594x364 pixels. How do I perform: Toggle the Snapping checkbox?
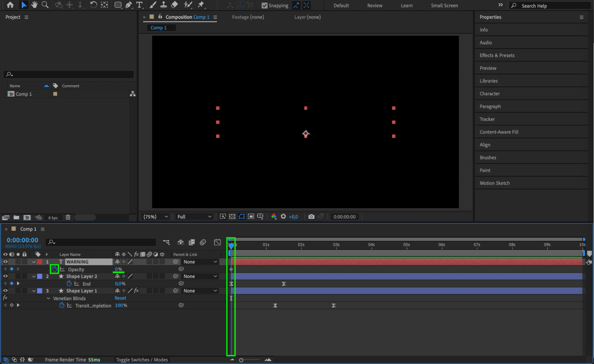point(264,5)
